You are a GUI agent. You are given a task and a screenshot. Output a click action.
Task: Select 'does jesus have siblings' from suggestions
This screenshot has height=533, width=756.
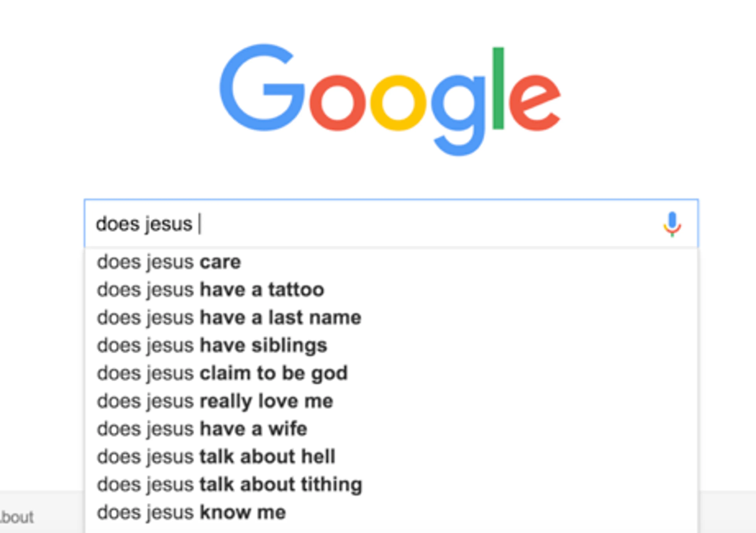(x=212, y=345)
